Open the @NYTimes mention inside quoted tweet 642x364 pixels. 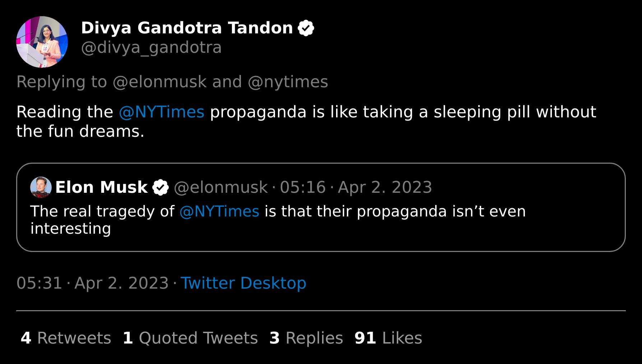coord(219,211)
